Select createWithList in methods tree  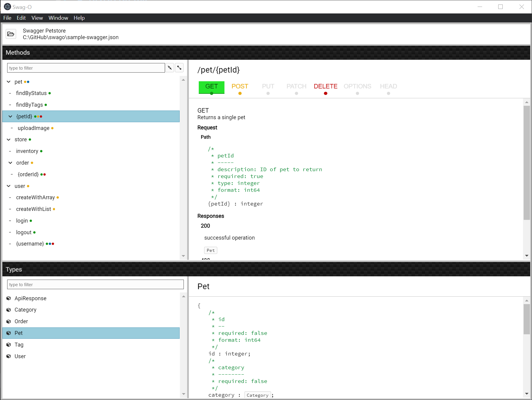click(34, 209)
